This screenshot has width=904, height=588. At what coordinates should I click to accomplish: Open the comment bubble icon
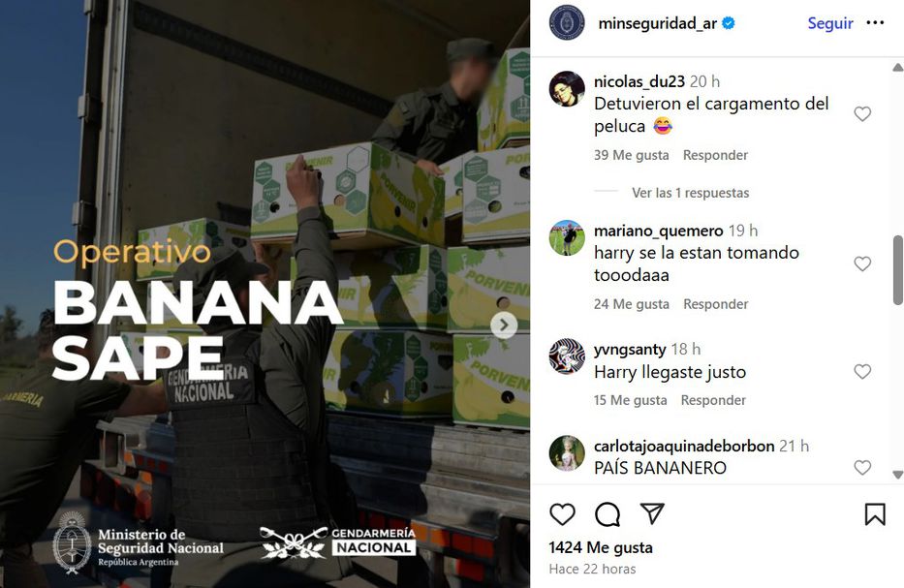coord(608,513)
